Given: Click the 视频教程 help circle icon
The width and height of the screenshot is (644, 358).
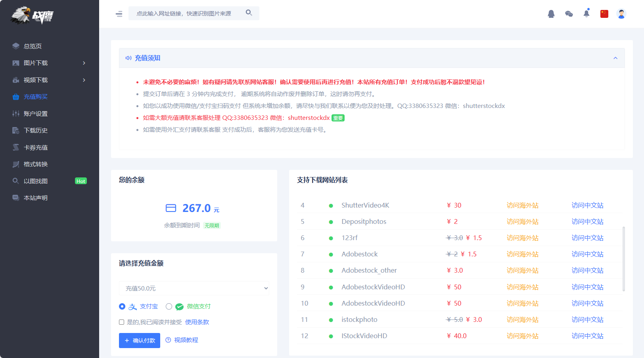Looking at the screenshot, I should (x=168, y=340).
